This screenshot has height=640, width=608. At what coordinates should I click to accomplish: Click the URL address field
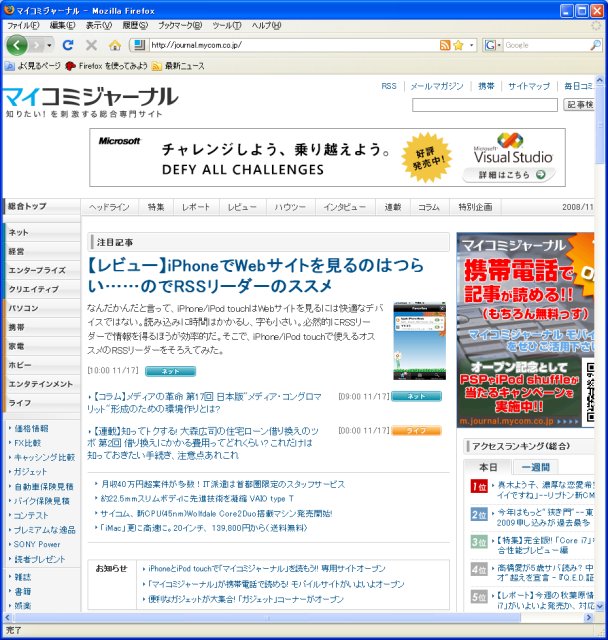(294, 45)
